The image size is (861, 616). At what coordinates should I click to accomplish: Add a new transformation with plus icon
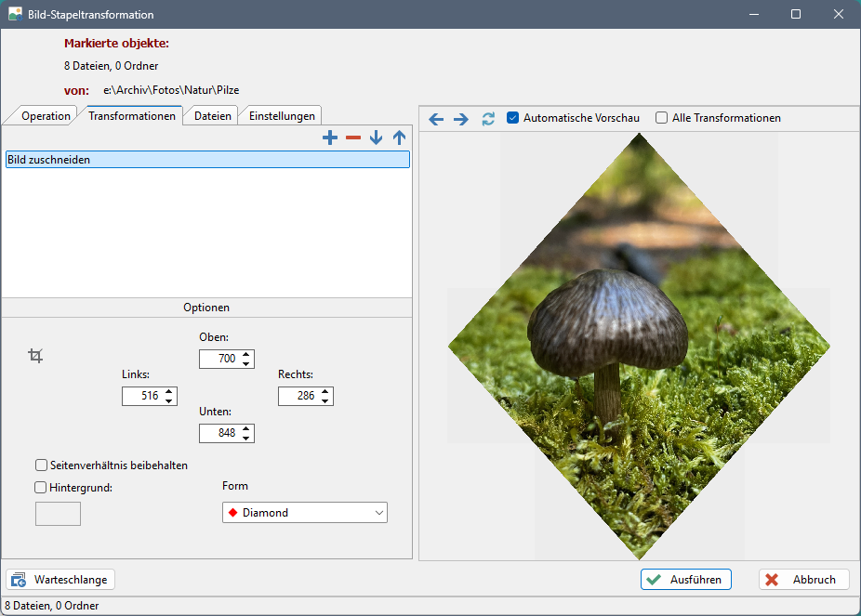(x=330, y=138)
